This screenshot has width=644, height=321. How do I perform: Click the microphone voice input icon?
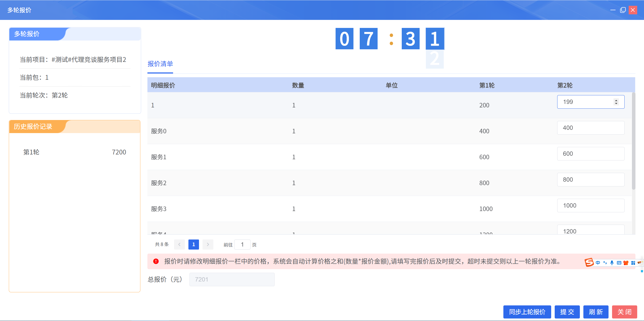[x=612, y=263]
